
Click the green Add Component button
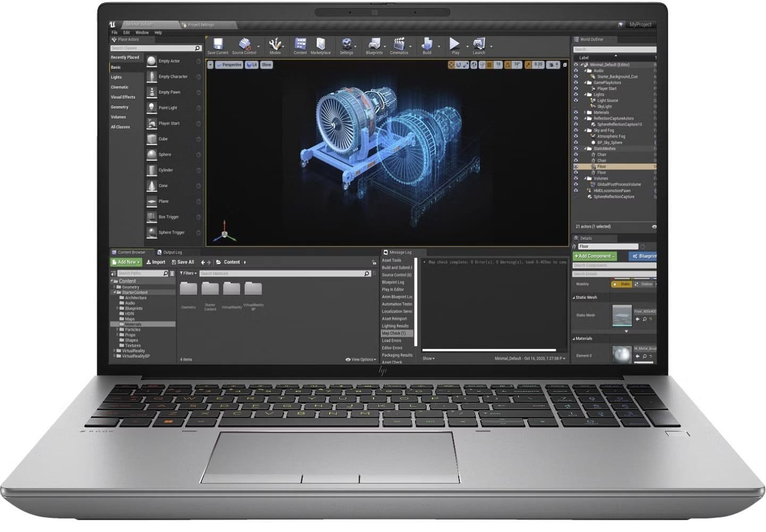tap(594, 256)
